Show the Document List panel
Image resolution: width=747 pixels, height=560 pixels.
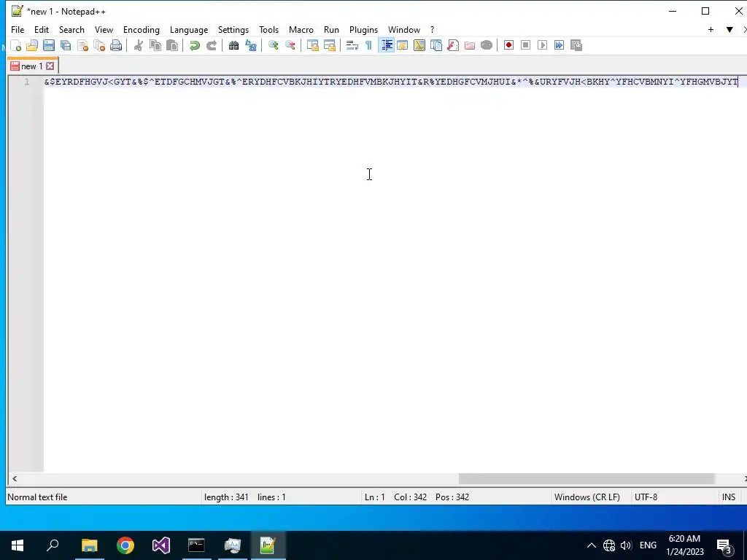(x=436, y=45)
